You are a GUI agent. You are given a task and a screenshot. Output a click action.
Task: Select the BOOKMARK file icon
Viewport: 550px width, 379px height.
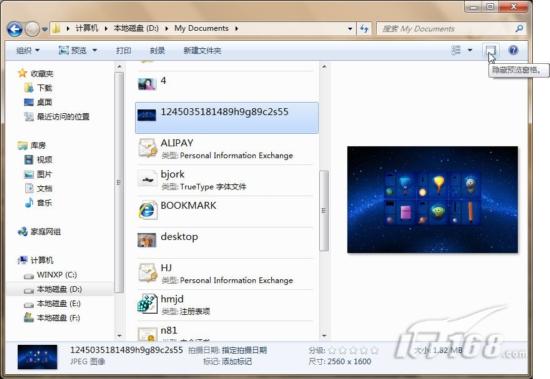147,211
